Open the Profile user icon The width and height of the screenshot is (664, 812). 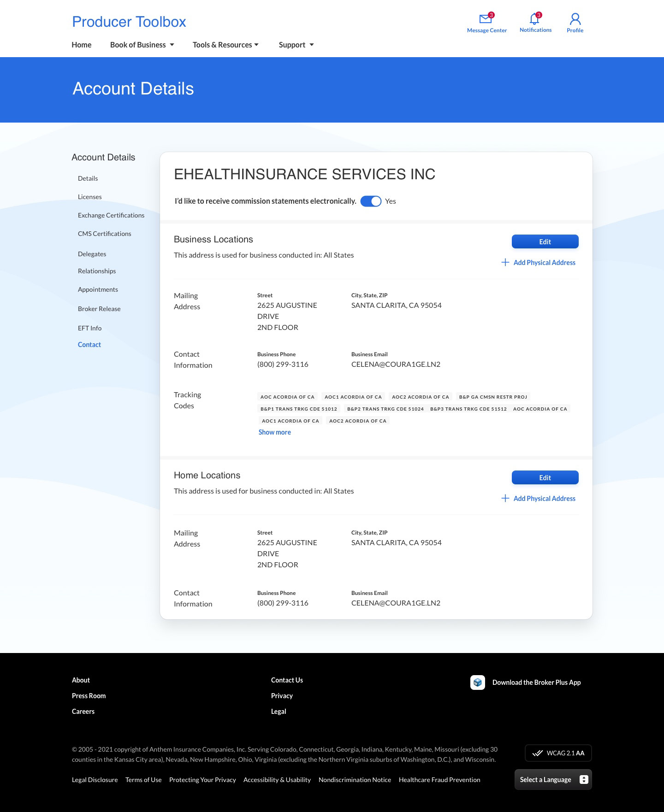point(575,19)
